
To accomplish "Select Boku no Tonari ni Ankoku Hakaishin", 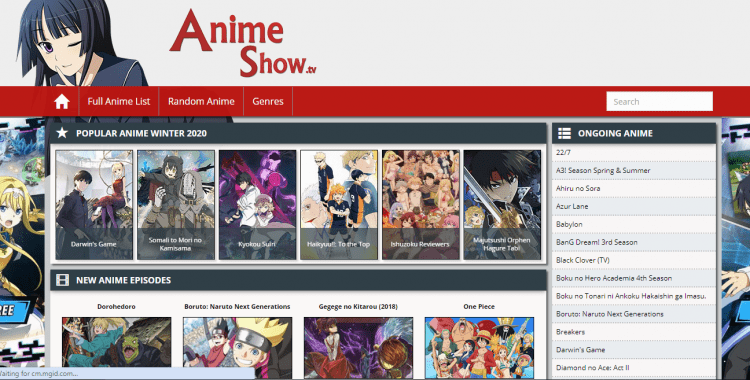I will tap(634, 296).
